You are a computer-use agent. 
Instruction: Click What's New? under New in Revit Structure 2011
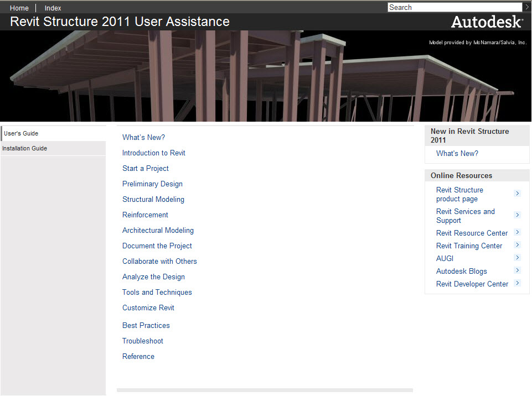tap(457, 153)
